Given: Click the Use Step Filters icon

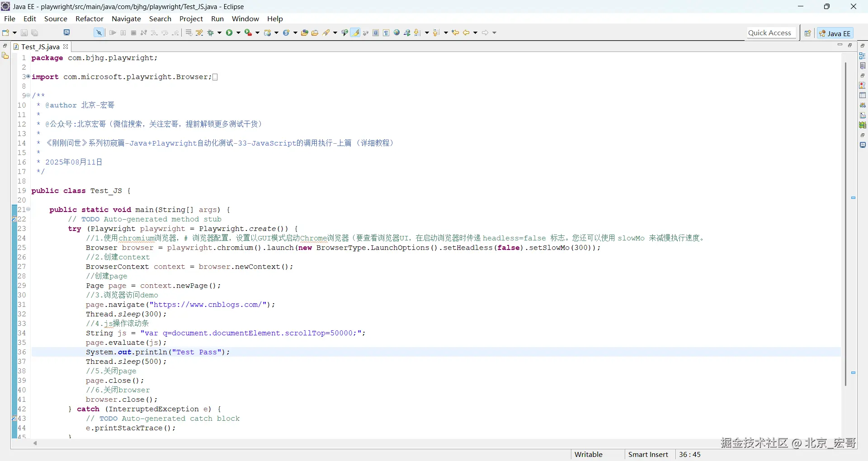Looking at the screenshot, I should coord(199,33).
